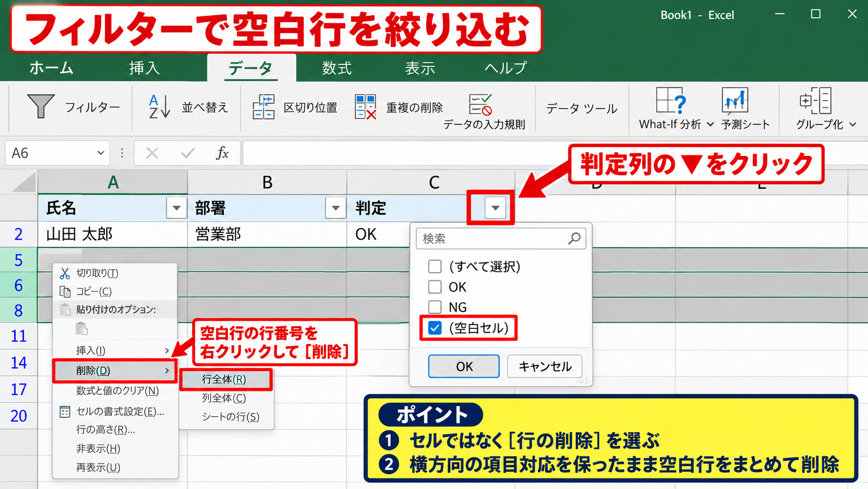This screenshot has width=868, height=489.
Task: Expand the グループ化 dropdown arrow
Action: click(852, 124)
